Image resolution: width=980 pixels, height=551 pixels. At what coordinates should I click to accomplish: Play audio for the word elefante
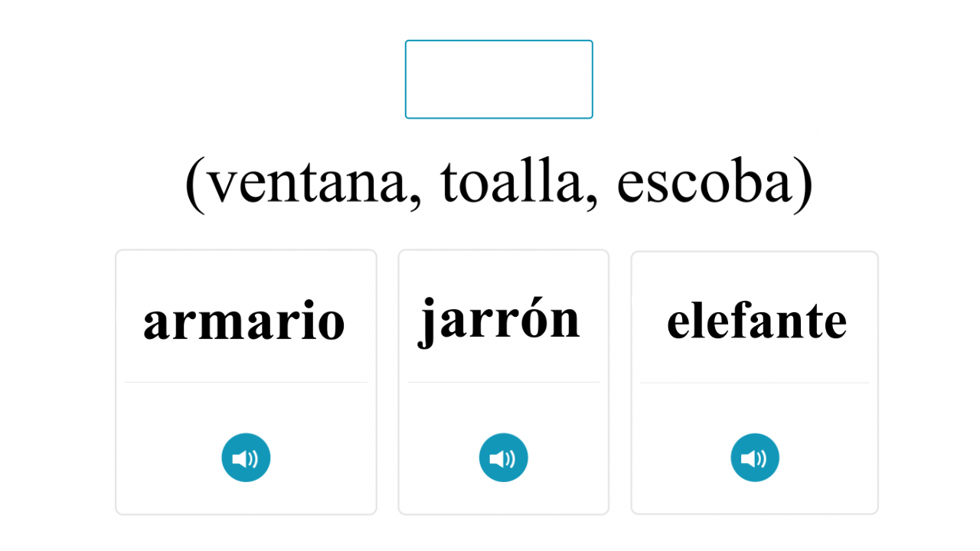click(x=754, y=458)
